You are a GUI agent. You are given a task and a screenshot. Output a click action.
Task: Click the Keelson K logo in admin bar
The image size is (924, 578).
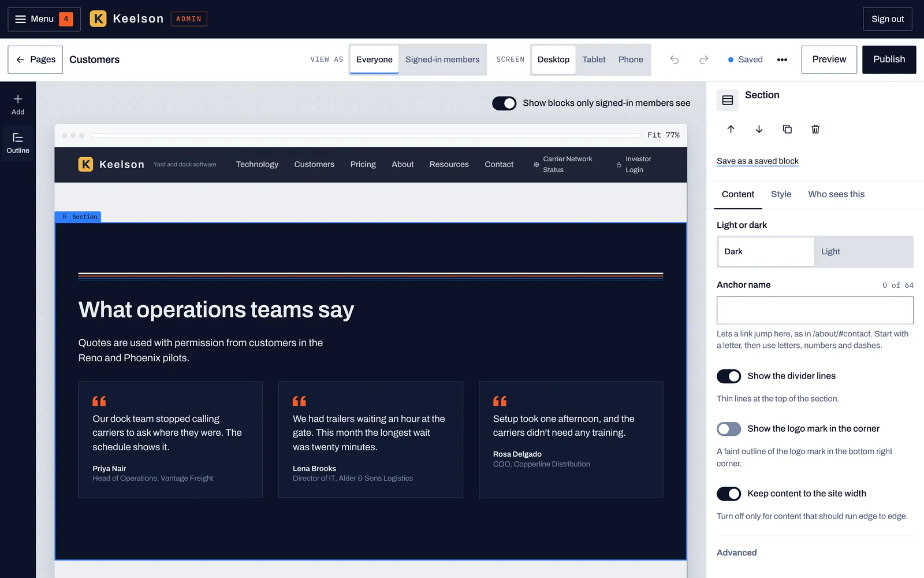pos(98,19)
